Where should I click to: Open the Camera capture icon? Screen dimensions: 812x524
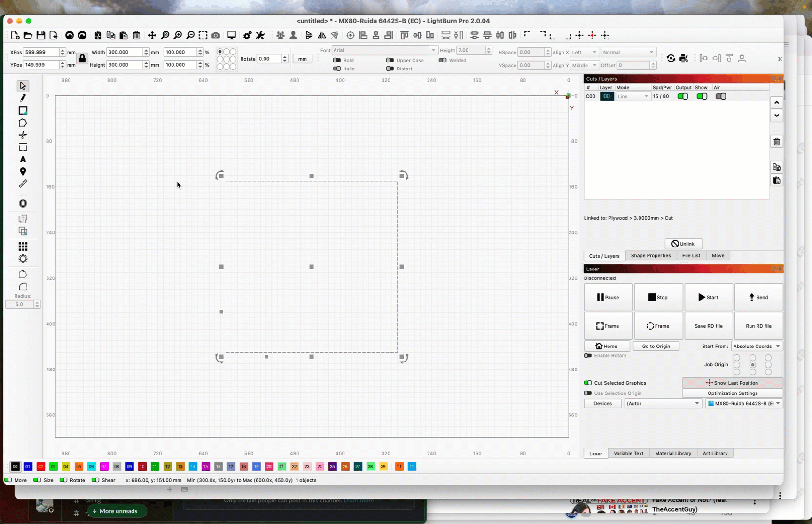(x=216, y=36)
